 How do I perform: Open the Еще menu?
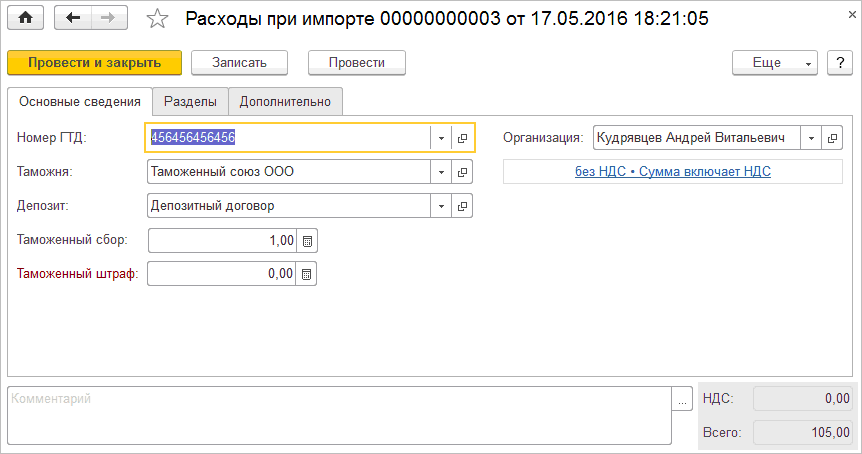coord(775,62)
